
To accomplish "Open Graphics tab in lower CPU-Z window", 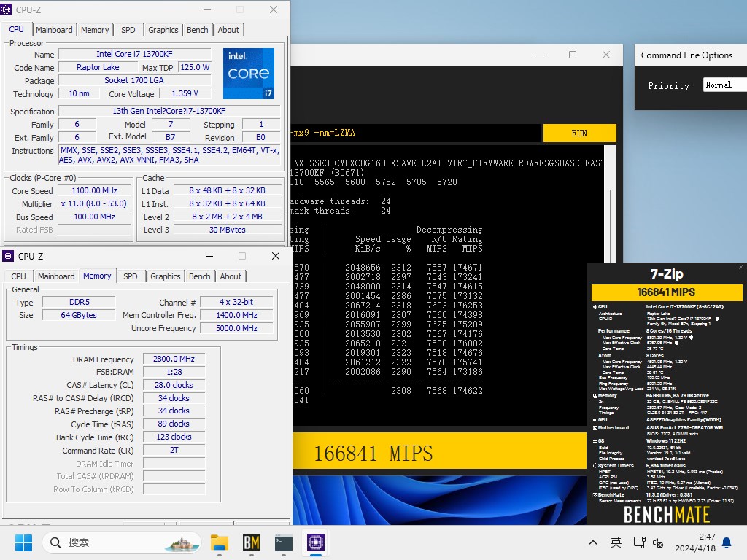I will [166, 276].
